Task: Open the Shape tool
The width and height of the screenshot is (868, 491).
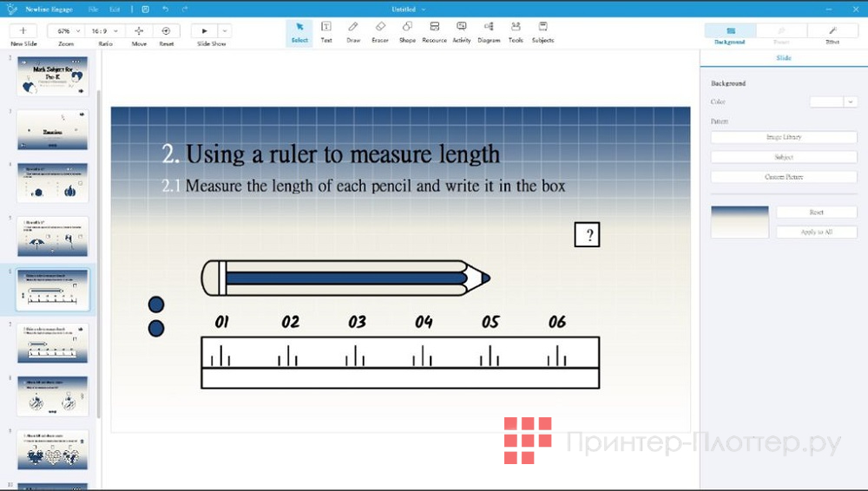Action: (x=407, y=31)
